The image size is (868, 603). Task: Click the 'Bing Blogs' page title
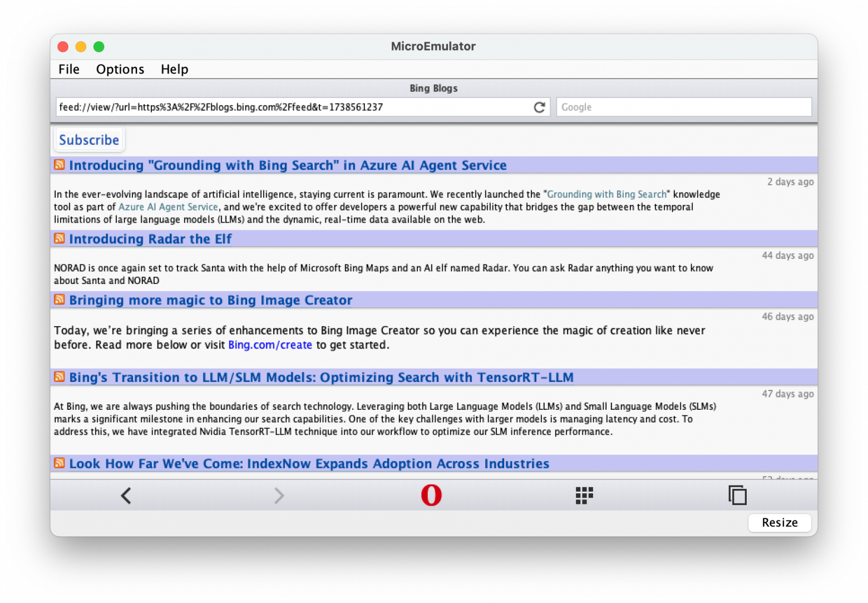click(x=433, y=89)
